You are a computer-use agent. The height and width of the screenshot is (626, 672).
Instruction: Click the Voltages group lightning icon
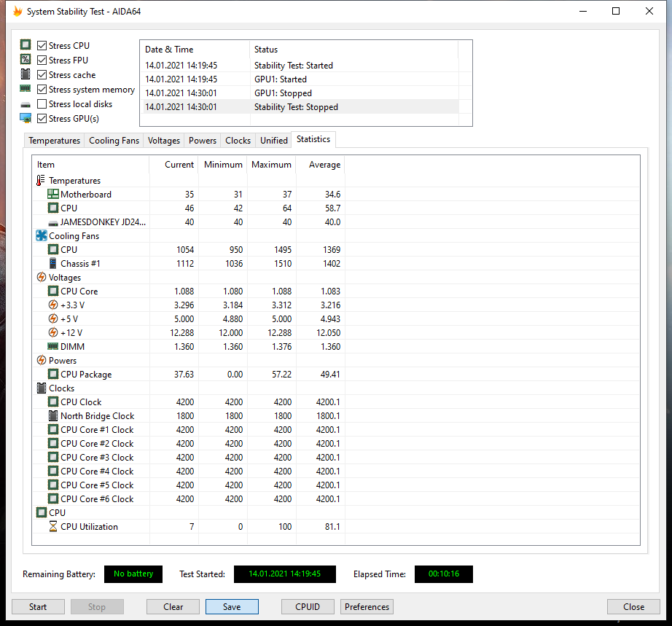(41, 277)
